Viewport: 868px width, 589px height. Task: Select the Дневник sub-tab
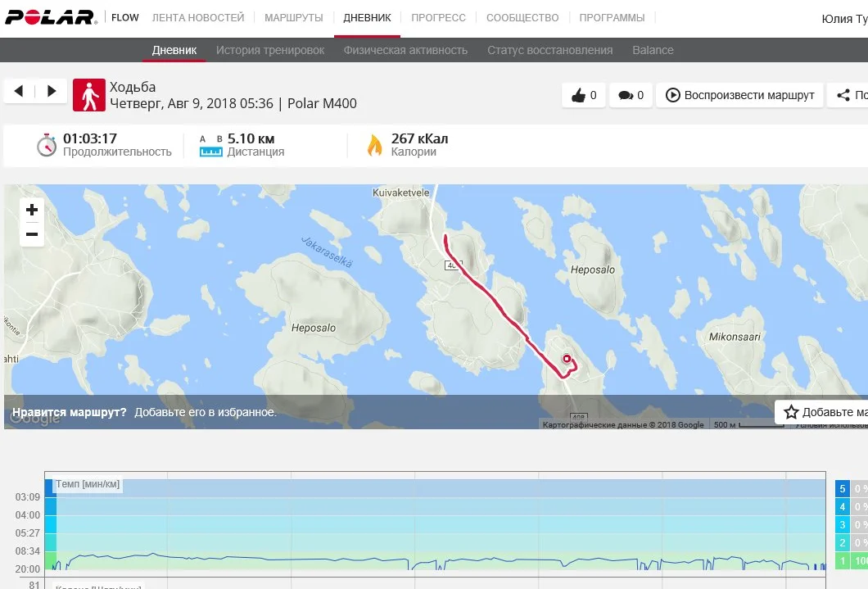coord(174,50)
